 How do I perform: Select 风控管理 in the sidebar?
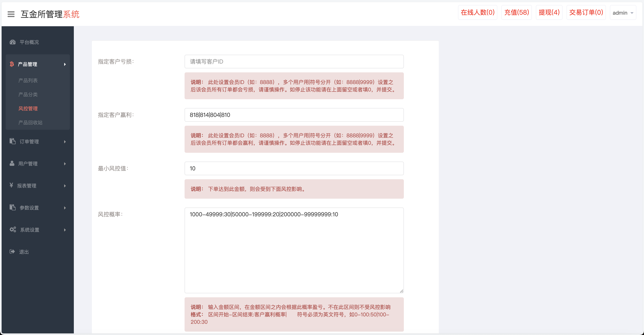click(28, 108)
